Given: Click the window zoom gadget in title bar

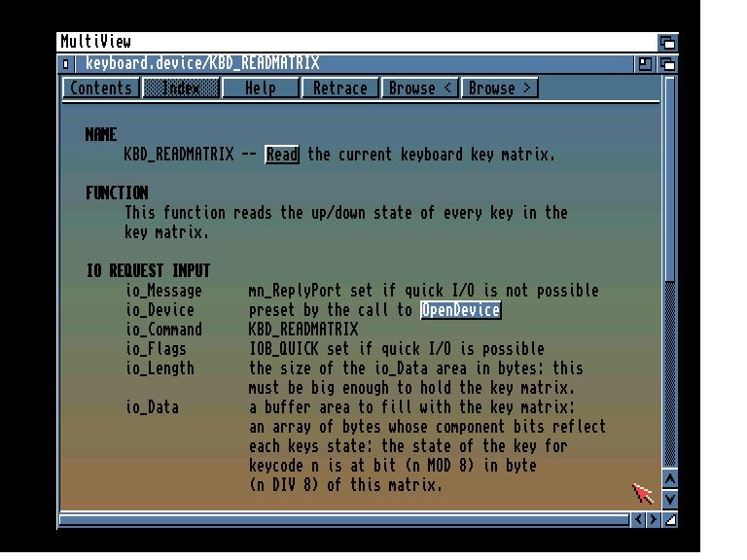Looking at the screenshot, I should (x=645, y=64).
